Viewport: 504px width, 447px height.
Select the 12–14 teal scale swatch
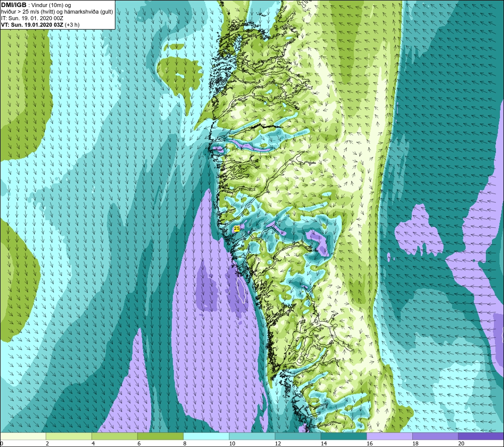tap(298, 436)
